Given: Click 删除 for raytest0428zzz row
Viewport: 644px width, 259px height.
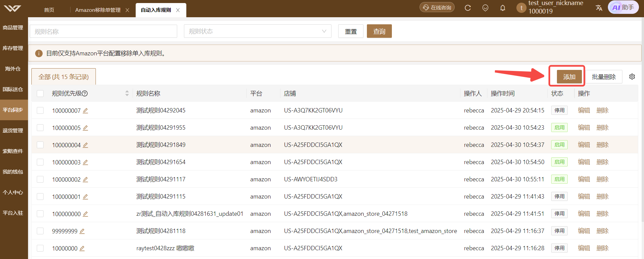Looking at the screenshot, I should coord(602,248).
